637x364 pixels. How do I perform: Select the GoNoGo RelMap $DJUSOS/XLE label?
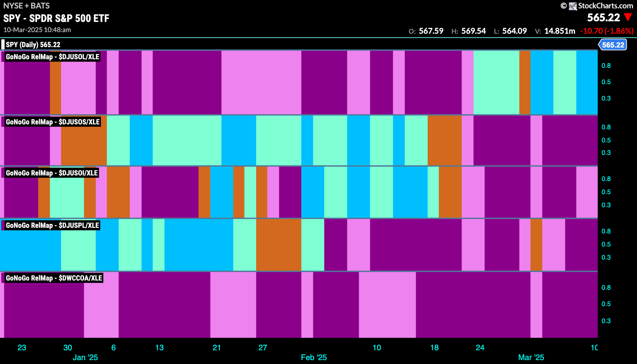tap(52, 122)
